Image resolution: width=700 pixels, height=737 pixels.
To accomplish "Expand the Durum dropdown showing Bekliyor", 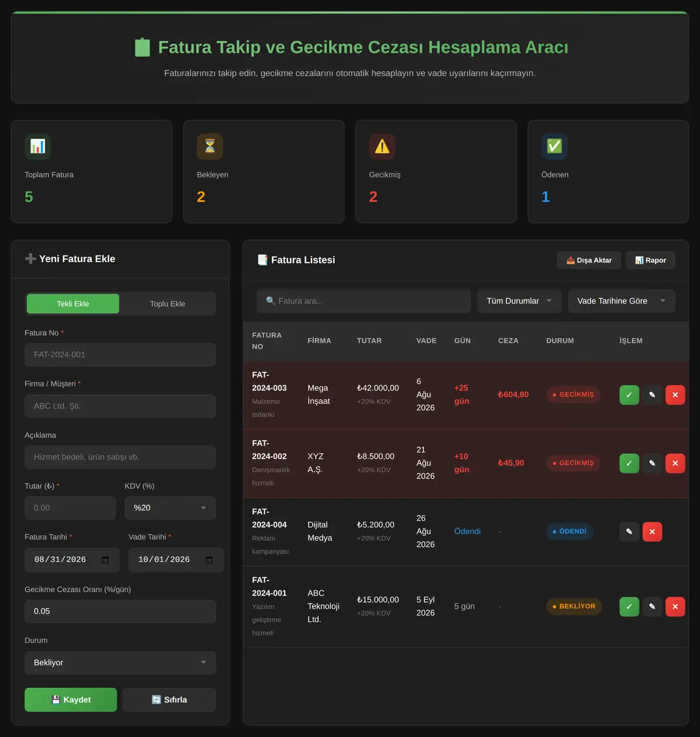I will pyautogui.click(x=120, y=663).
